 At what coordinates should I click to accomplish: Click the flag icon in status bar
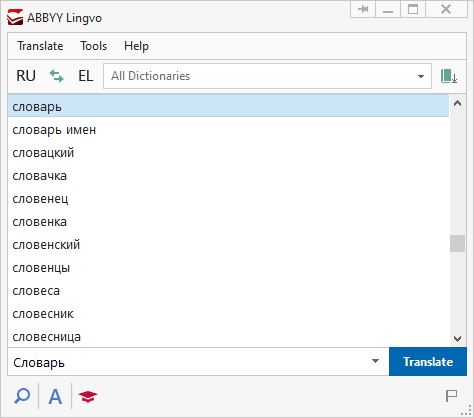coord(451,396)
